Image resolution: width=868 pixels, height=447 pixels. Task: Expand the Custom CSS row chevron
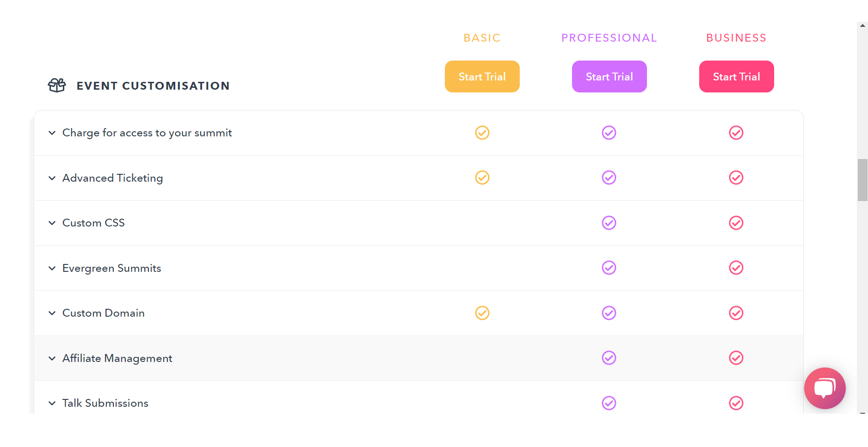pos(52,223)
